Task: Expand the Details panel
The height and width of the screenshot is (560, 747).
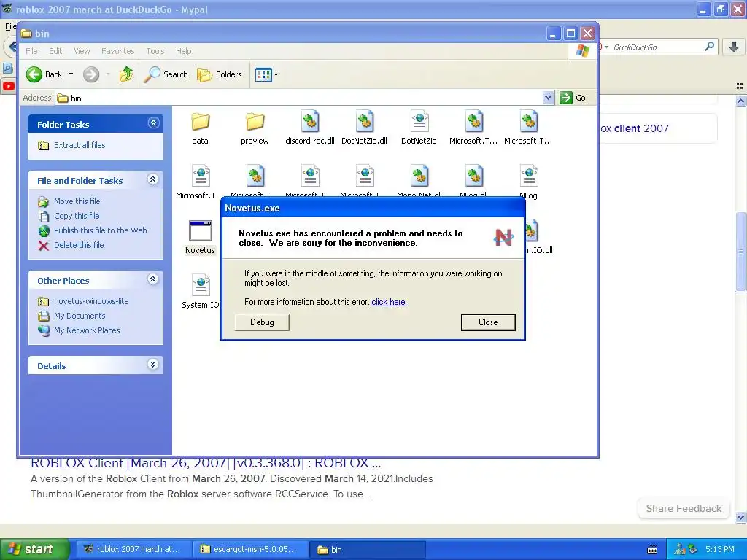Action: pos(153,365)
